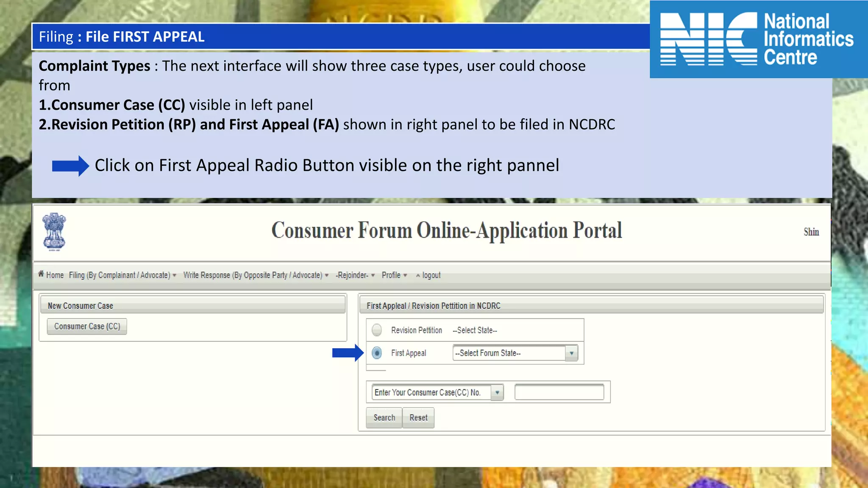
Task: Click the logout caret icon
Action: 418,276
